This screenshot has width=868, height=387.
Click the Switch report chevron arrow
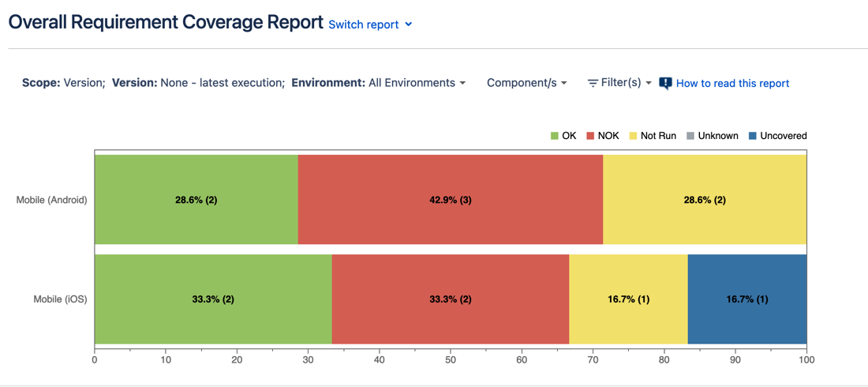409,24
